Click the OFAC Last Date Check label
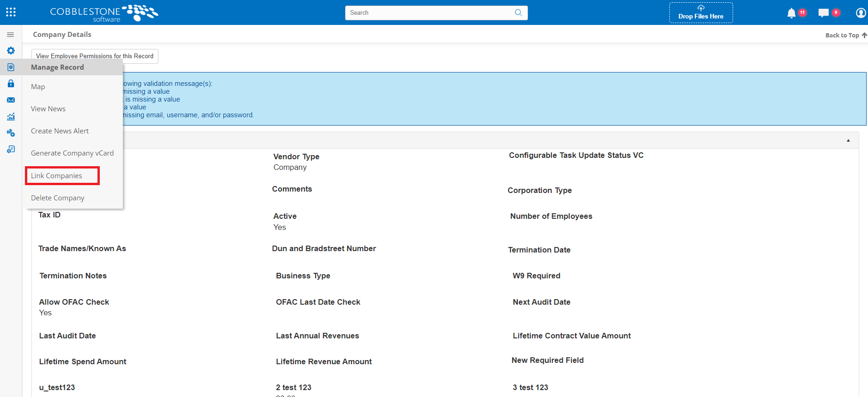Image resolution: width=868 pixels, height=397 pixels. 318,302
